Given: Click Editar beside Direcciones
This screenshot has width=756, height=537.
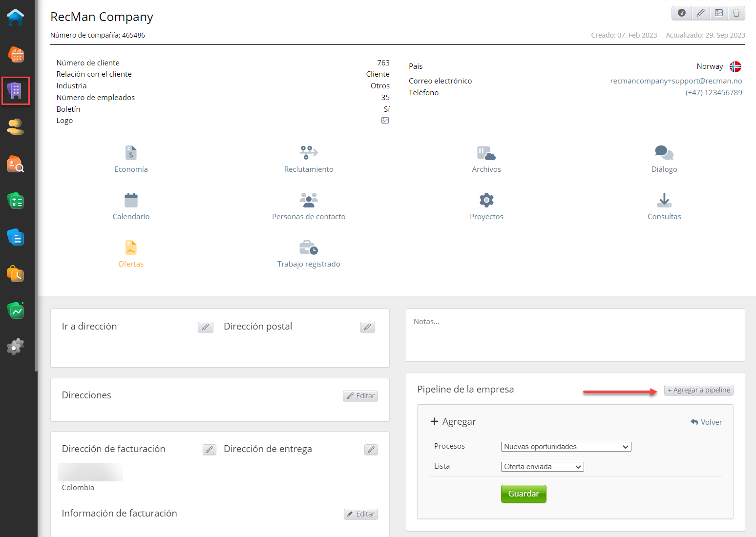Looking at the screenshot, I should [360, 396].
